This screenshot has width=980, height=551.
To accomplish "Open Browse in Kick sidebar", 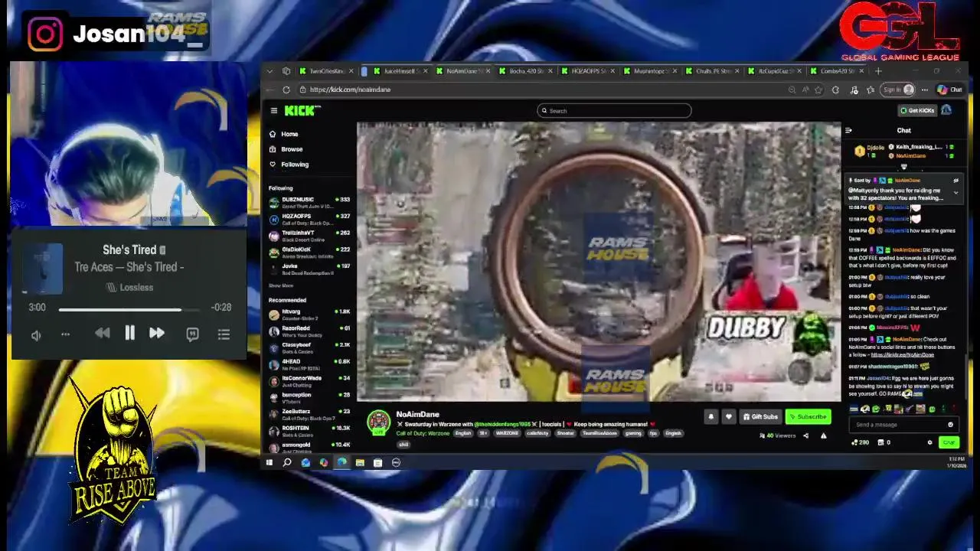I will [x=286, y=149].
